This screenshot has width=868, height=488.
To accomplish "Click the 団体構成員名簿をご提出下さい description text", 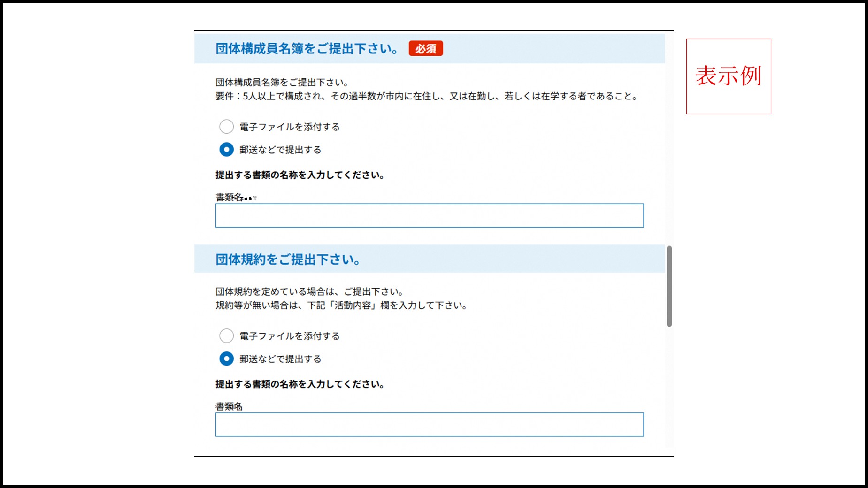I will [x=281, y=81].
